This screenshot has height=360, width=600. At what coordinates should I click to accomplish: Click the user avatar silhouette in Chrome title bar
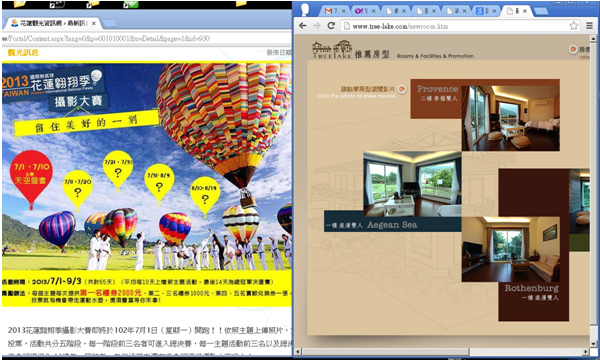point(305,9)
